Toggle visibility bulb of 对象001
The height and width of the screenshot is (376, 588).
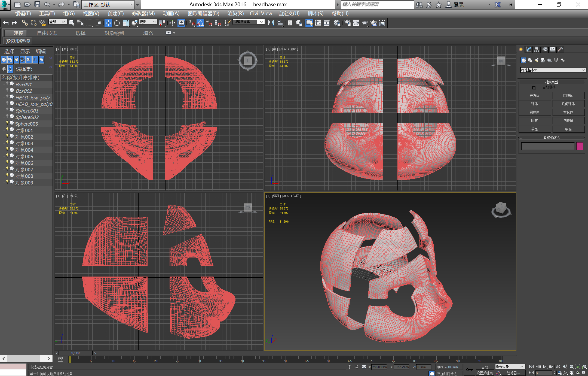(x=8, y=129)
